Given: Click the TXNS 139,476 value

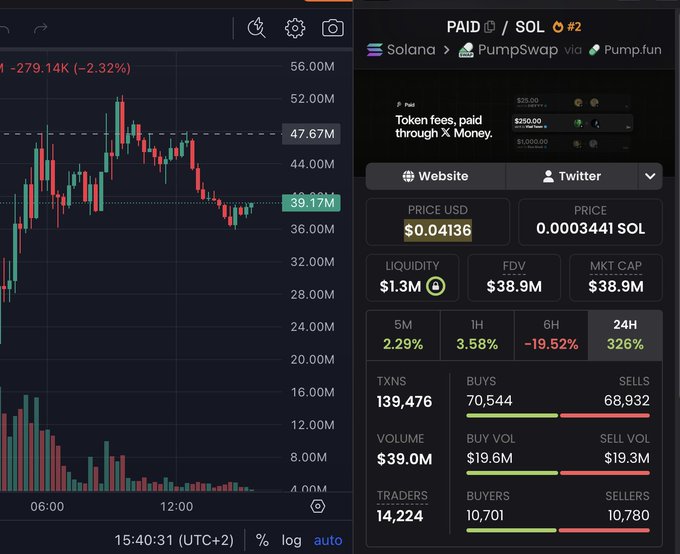Looking at the screenshot, I should 404,402.
